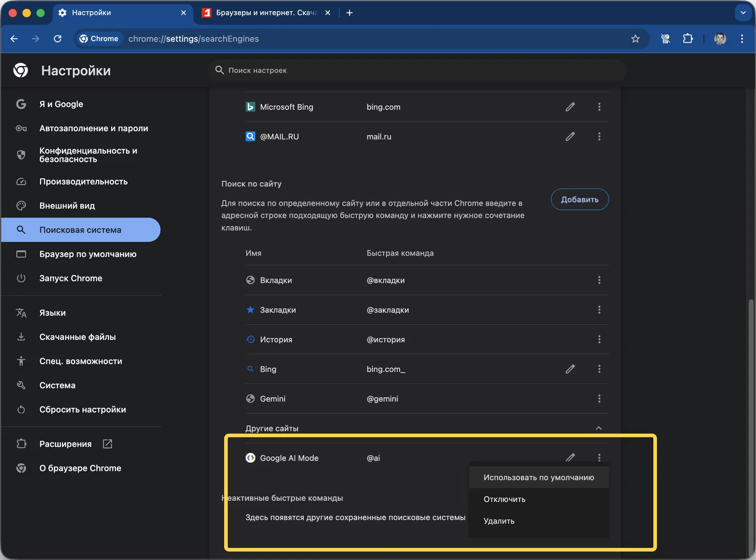Edit the @MAIL.RU search engine entry

click(570, 136)
